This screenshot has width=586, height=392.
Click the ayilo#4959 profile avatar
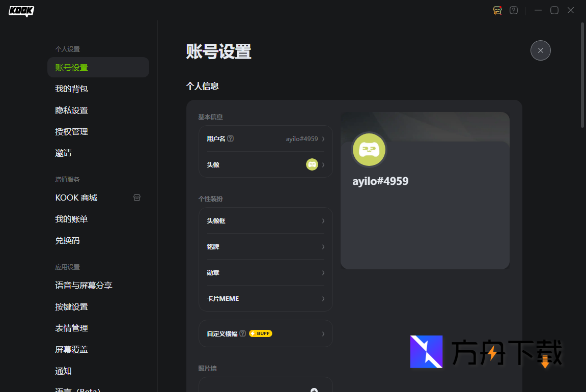point(369,150)
